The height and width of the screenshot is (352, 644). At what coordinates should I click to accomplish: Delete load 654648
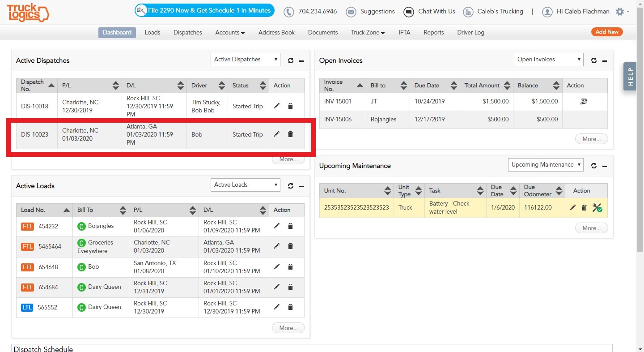coord(290,267)
